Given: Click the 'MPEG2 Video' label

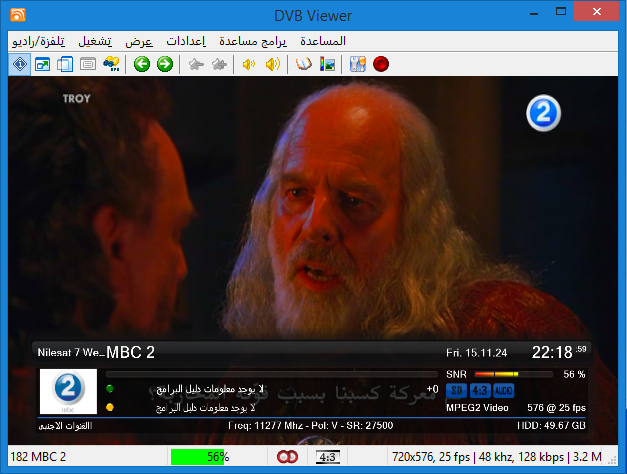Looking at the screenshot, I should (477, 408).
